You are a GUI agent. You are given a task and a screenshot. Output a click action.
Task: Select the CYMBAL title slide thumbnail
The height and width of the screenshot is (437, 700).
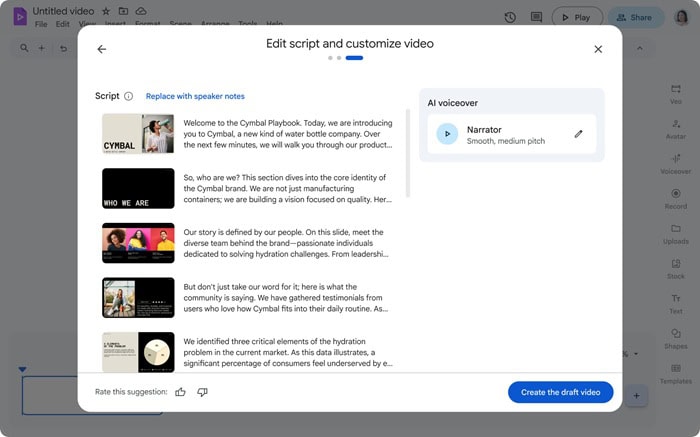pyautogui.click(x=138, y=133)
